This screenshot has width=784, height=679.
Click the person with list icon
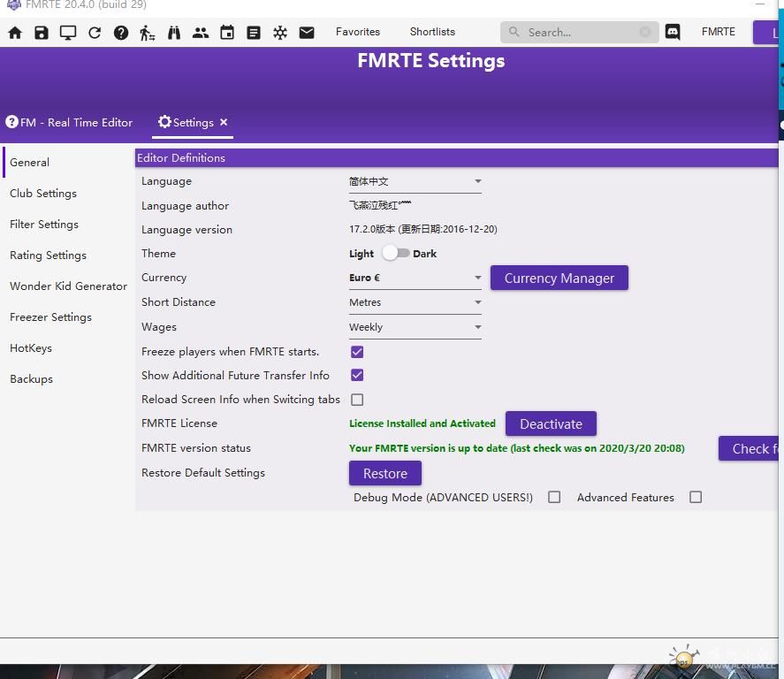pyautogui.click(x=147, y=33)
